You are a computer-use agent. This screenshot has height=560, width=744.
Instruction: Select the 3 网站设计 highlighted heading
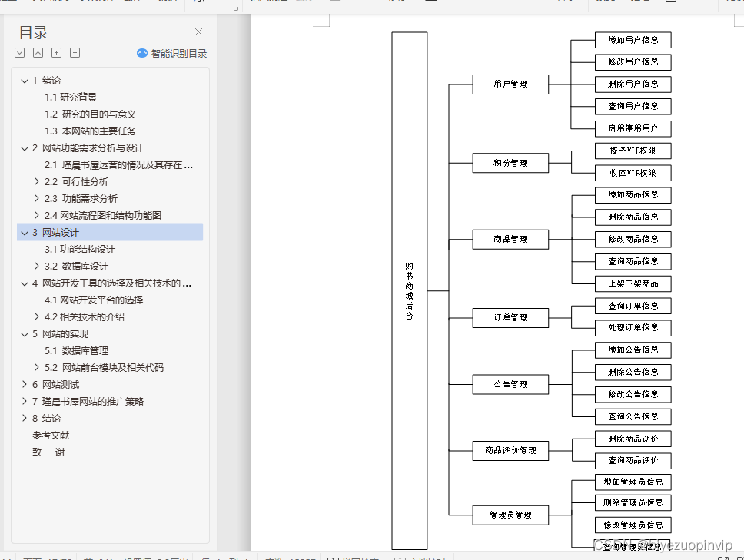110,232
